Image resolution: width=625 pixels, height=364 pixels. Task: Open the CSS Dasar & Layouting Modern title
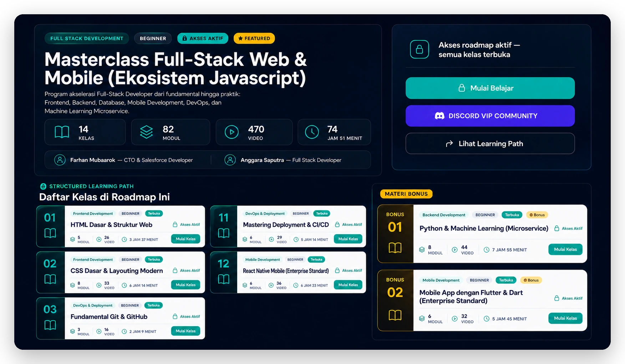(117, 271)
